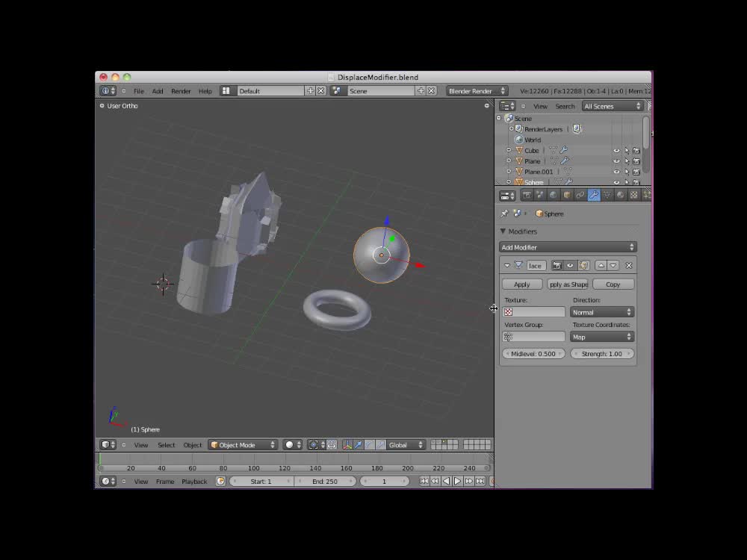Click the Apply button on the modifier
This screenshot has height=560, width=747.
521,284
